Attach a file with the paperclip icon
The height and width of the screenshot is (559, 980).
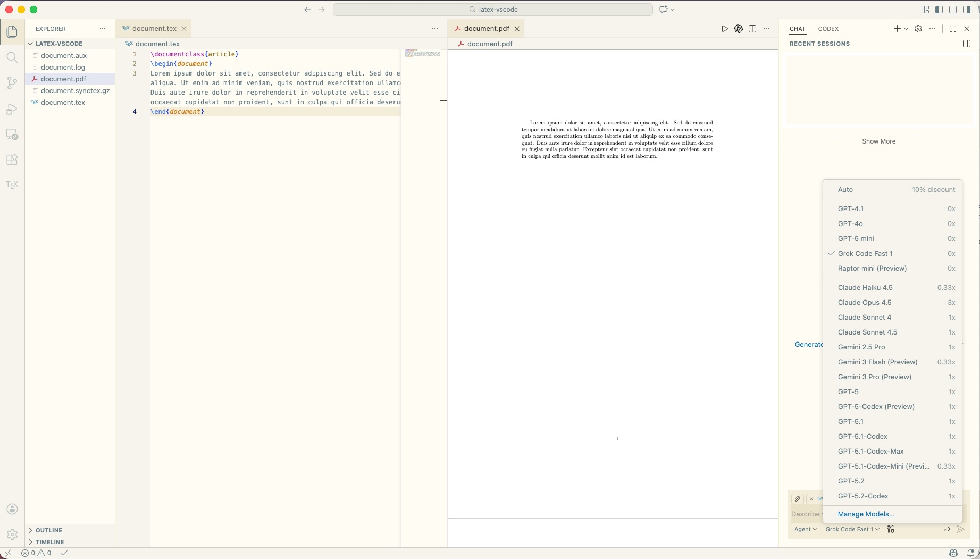click(797, 499)
